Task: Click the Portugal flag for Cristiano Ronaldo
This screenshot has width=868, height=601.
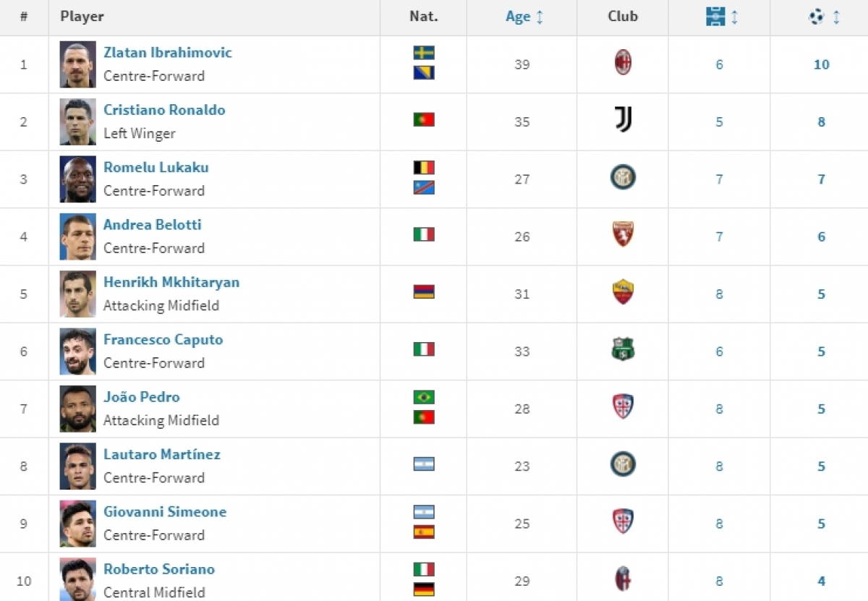Action: tap(424, 120)
